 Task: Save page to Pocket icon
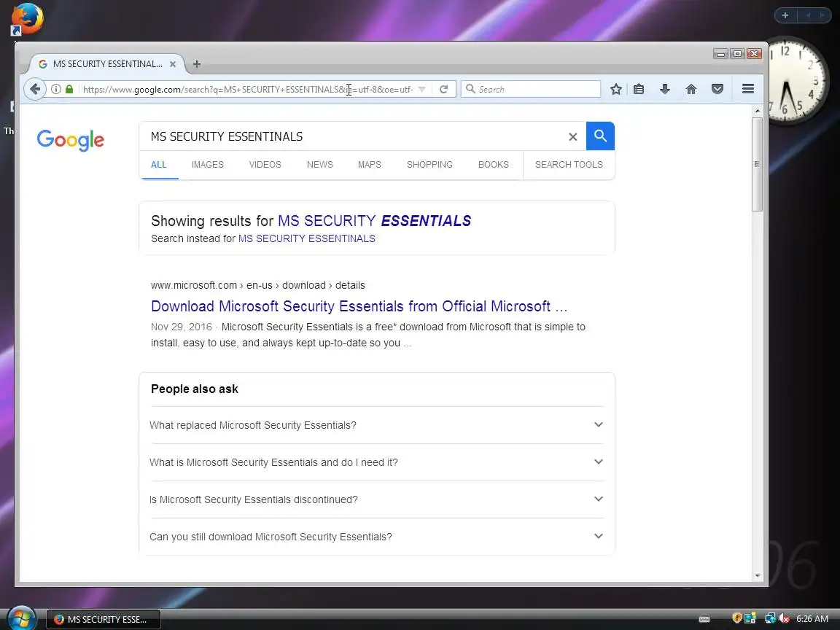pyautogui.click(x=717, y=89)
